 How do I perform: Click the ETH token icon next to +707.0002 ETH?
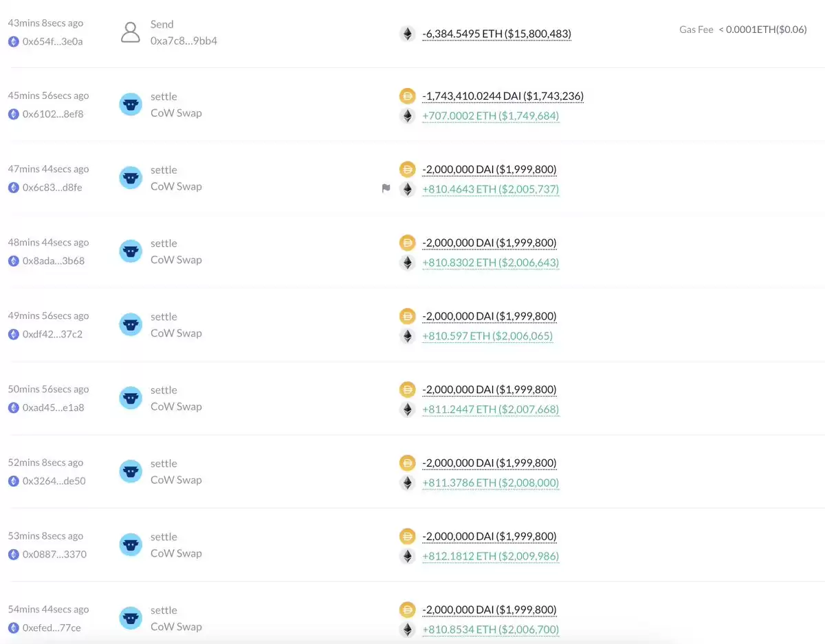408,116
